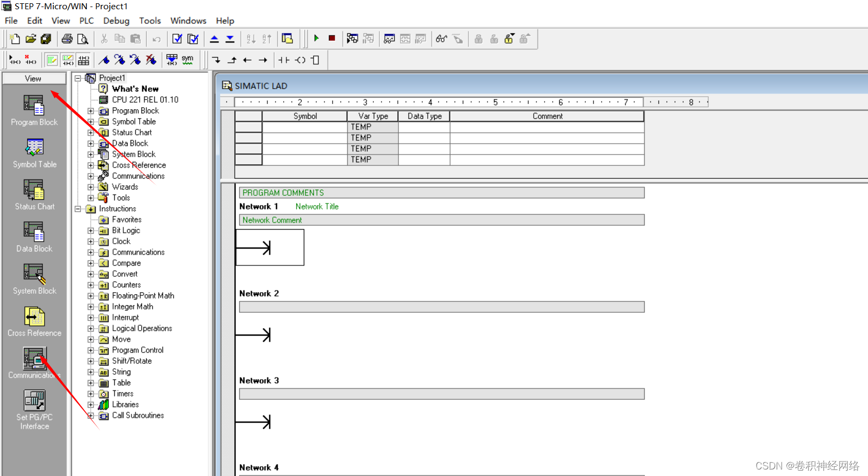Click the Open Project folder icon
This screenshot has height=476, width=868.
point(30,39)
